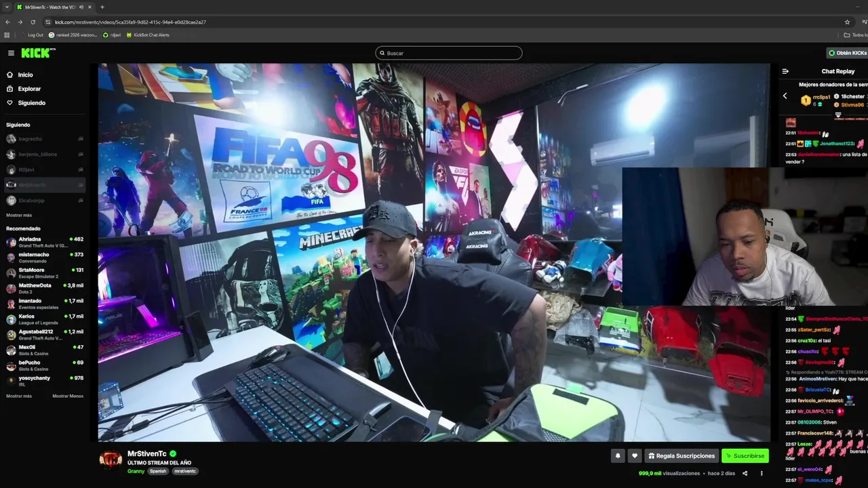Open recommended channel SrtaMoore

(43, 273)
